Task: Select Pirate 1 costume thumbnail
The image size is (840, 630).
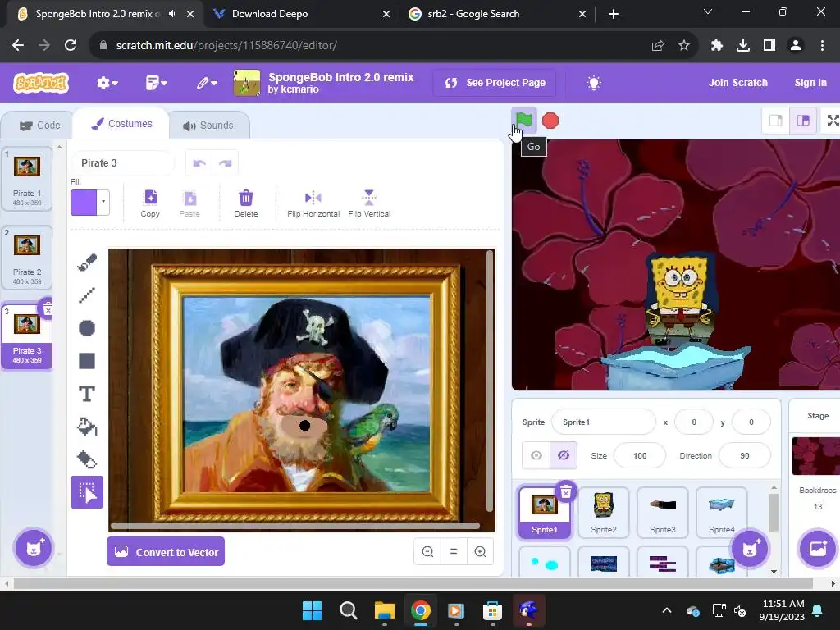Action: [x=27, y=180]
